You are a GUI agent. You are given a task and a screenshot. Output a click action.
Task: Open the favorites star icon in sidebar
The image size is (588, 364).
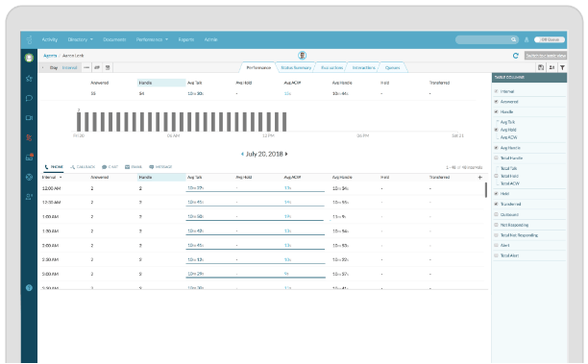pos(29,79)
